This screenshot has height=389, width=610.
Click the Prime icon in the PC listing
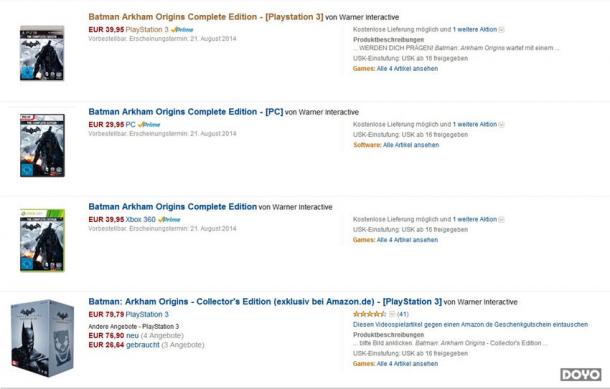[x=149, y=124]
